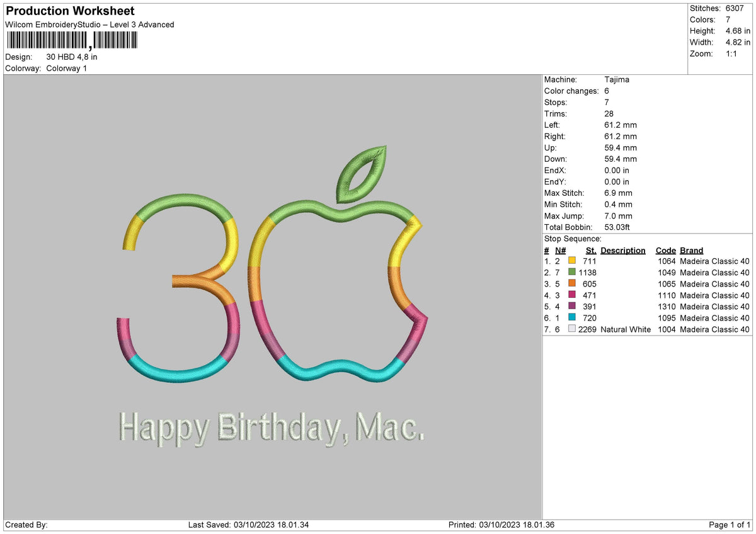The image size is (756, 534).
Task: Click the purple thread swatch for code 1310
Action: [x=572, y=307]
